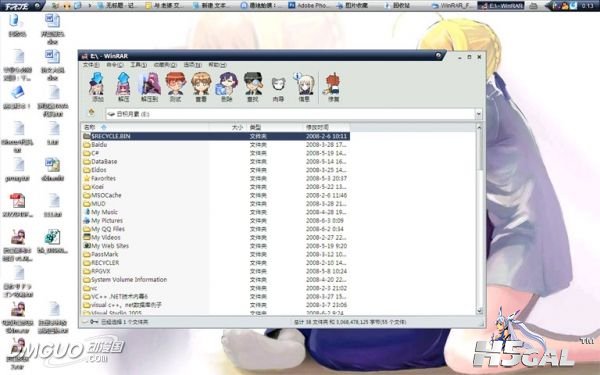This screenshot has height=375, width=600.
Task: Sort by the 大小 (Size) column header
Action: click(x=228, y=127)
